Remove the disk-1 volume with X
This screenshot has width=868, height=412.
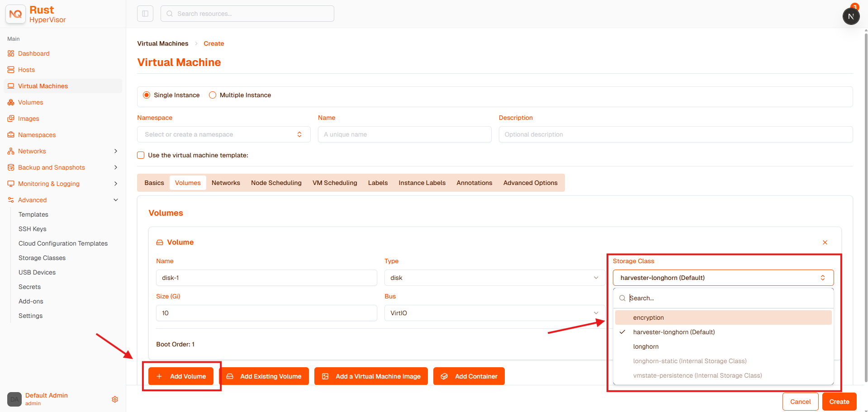pyautogui.click(x=825, y=242)
